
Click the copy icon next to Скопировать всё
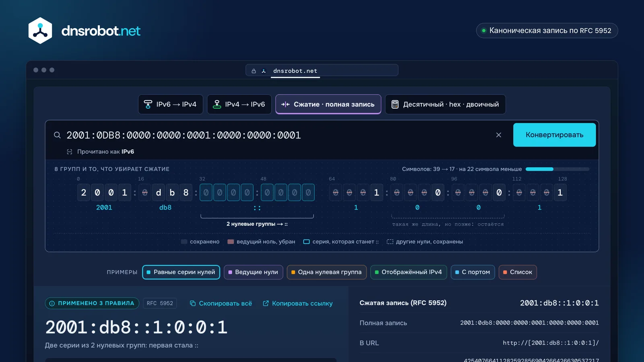coord(193,303)
